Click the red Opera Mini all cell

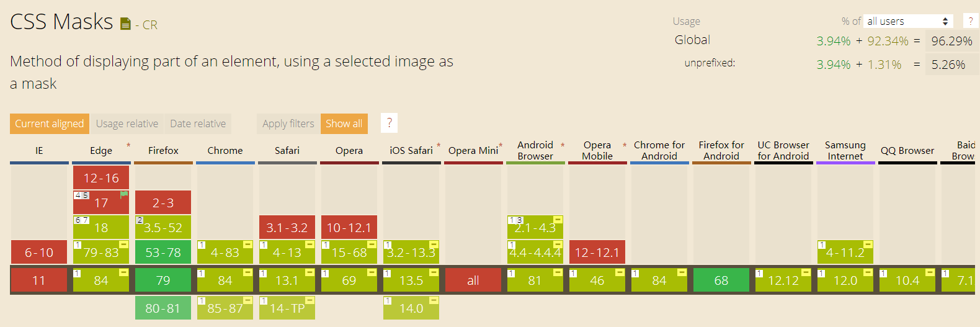point(473,280)
